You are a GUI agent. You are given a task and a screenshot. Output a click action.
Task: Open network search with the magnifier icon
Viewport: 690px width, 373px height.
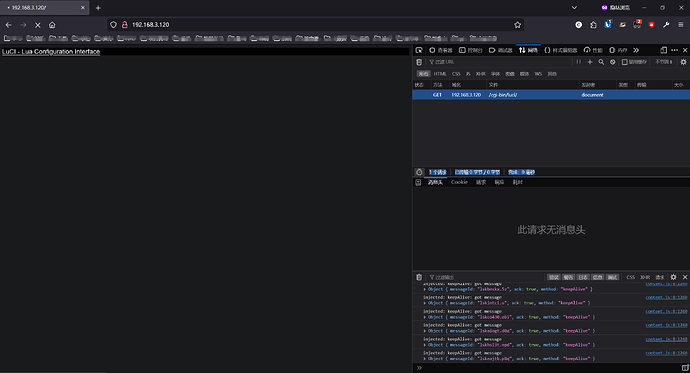[601, 62]
